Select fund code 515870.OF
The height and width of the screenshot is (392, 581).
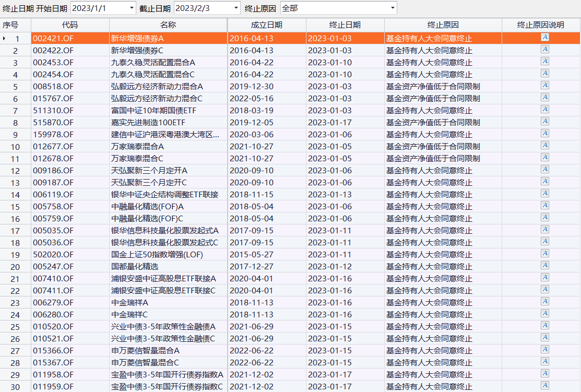click(x=53, y=122)
